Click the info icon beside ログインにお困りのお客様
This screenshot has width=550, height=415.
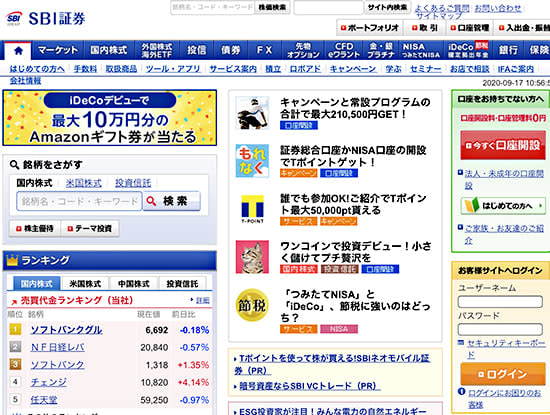tap(462, 391)
